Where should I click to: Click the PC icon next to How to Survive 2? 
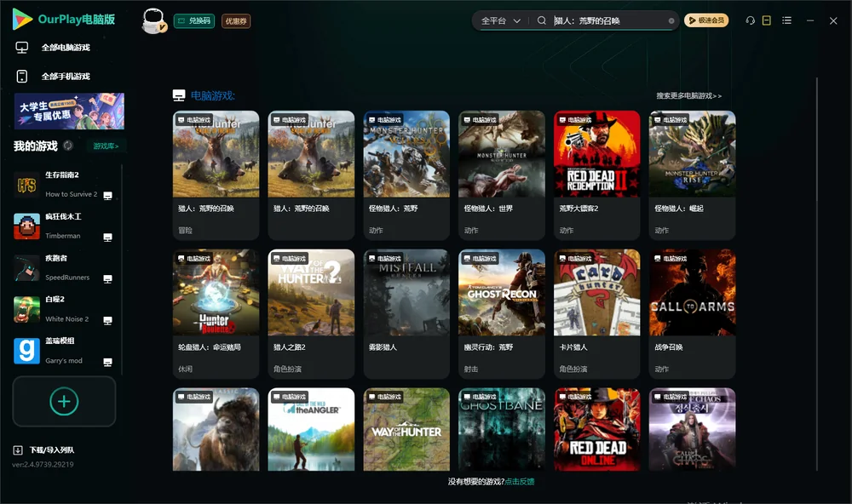pos(107,196)
